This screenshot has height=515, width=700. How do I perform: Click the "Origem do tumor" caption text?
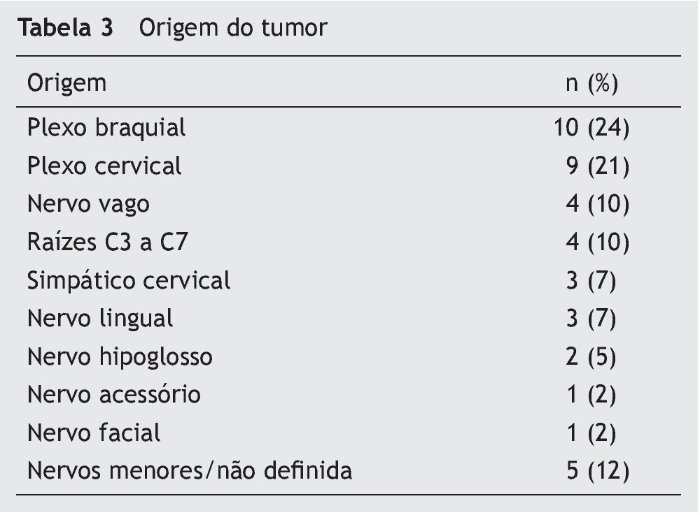(x=233, y=28)
